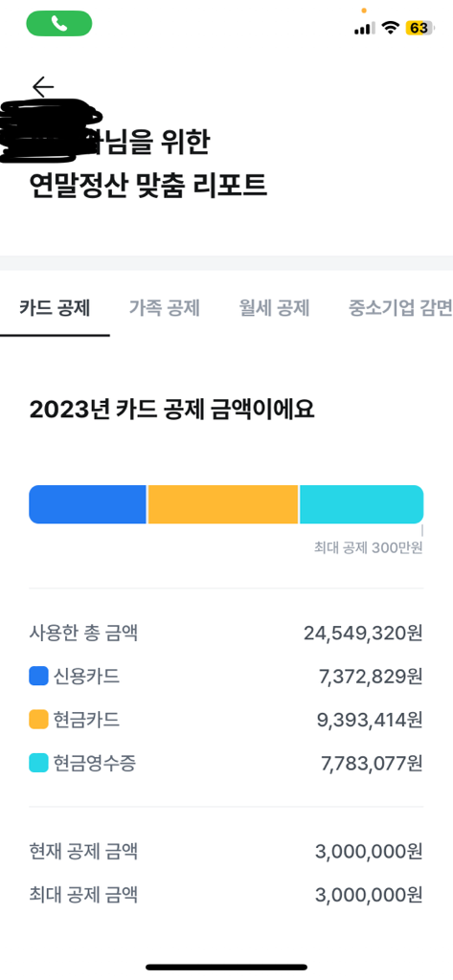This screenshot has height=980, width=453.
Task: Tap the battery level indicator
Action: (419, 28)
